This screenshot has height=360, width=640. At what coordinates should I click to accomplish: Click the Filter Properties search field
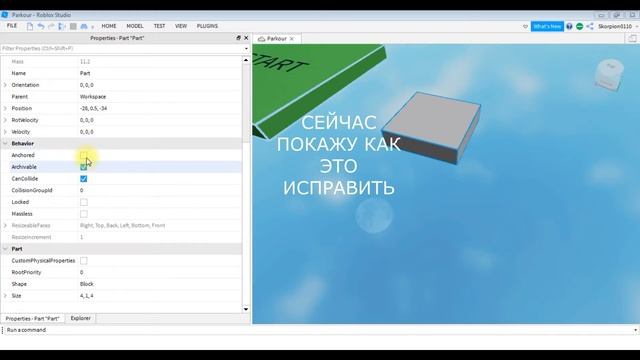coord(122,49)
